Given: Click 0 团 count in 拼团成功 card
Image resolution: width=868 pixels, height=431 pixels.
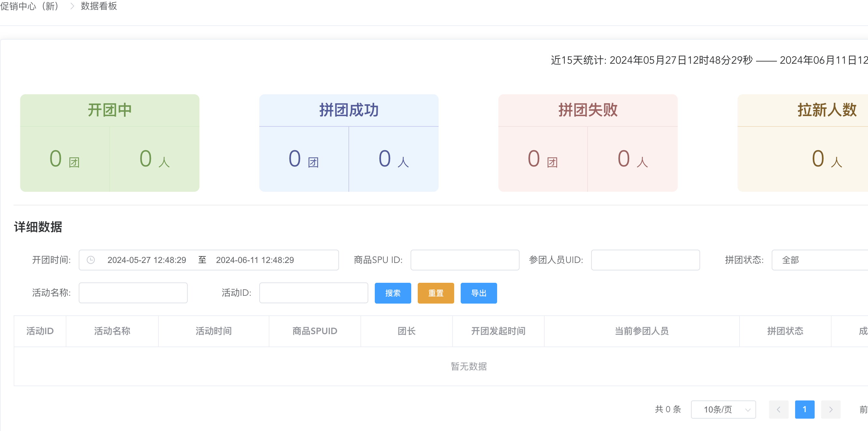Looking at the screenshot, I should (304, 159).
